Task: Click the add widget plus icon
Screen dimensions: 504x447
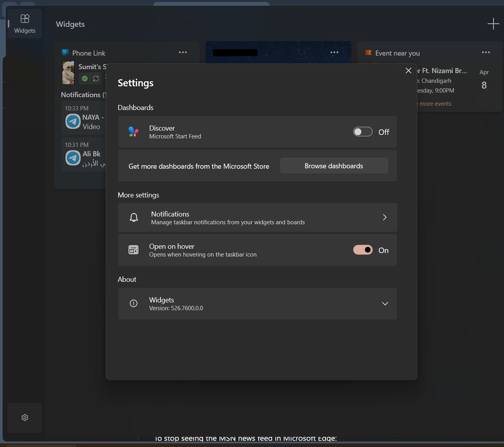Action: pyautogui.click(x=493, y=24)
